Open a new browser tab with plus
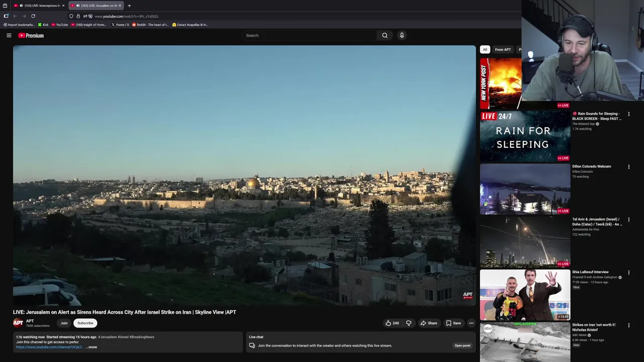Image resolution: width=644 pixels, height=362 pixels. pyautogui.click(x=129, y=6)
